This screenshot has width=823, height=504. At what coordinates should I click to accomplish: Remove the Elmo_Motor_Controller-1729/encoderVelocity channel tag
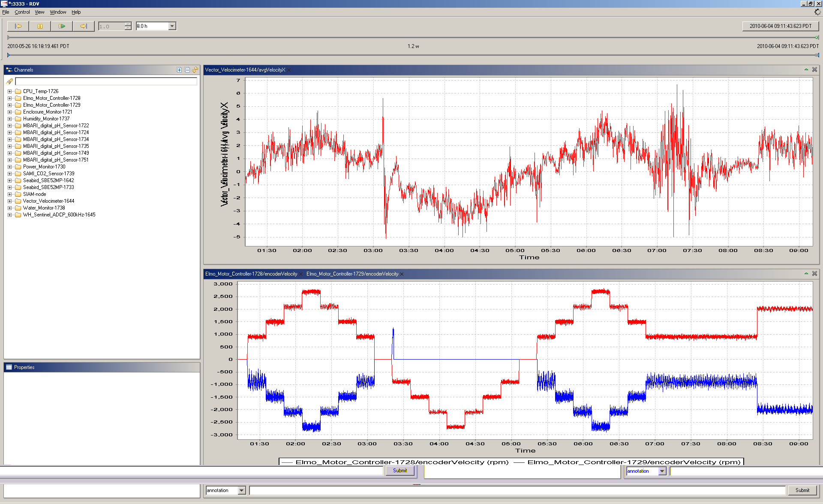pos(402,274)
